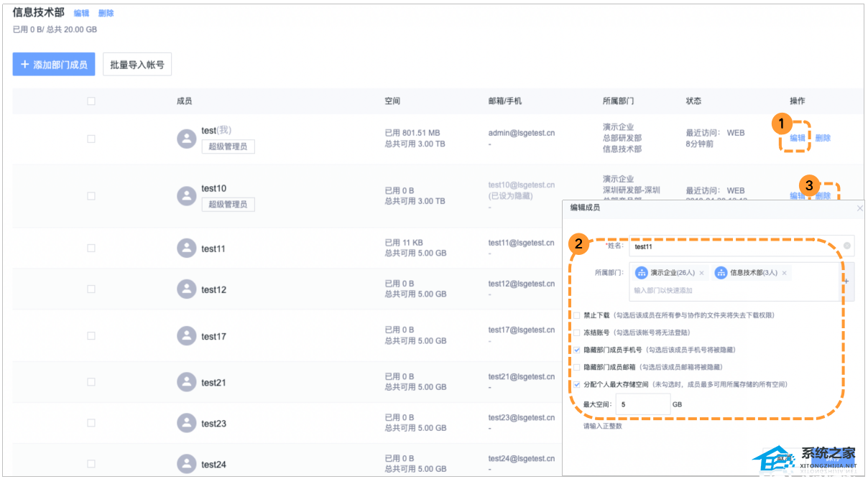Select the checkbox for the test11 row
Screen dimensions: 868x479
click(x=91, y=248)
